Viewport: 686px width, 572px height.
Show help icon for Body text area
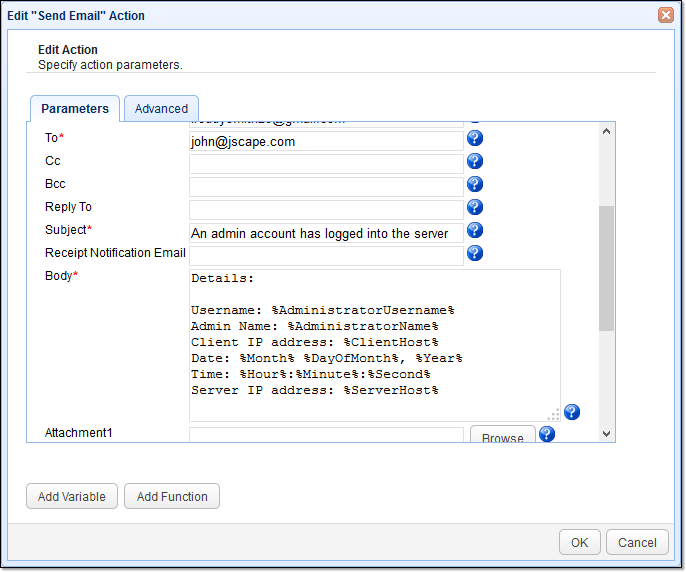572,412
